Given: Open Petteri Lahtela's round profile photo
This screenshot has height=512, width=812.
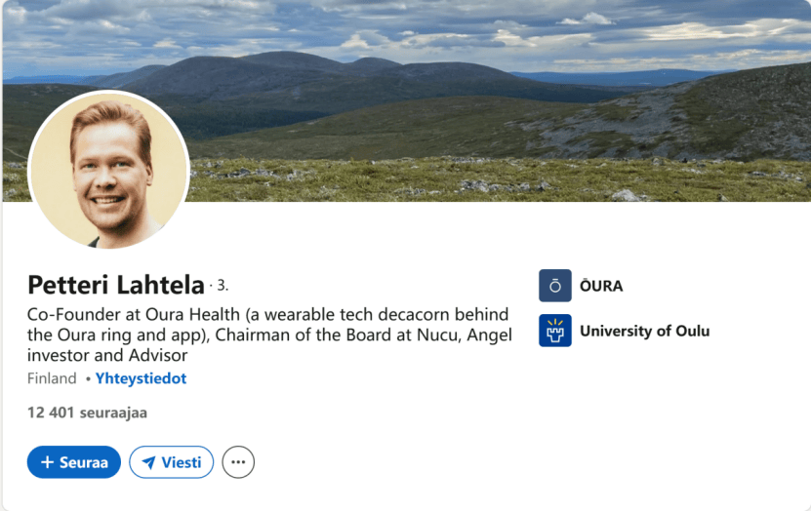Looking at the screenshot, I should click(x=108, y=170).
